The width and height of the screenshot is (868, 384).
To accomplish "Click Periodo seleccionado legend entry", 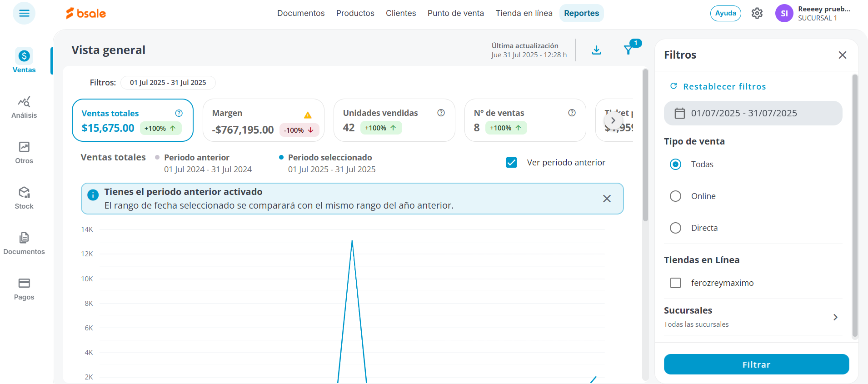I will (327, 163).
